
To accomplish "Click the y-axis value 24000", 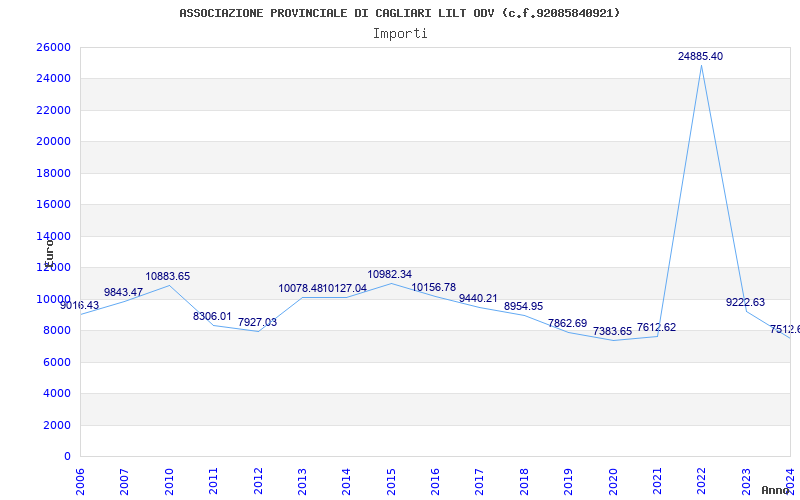I will click(53, 79).
